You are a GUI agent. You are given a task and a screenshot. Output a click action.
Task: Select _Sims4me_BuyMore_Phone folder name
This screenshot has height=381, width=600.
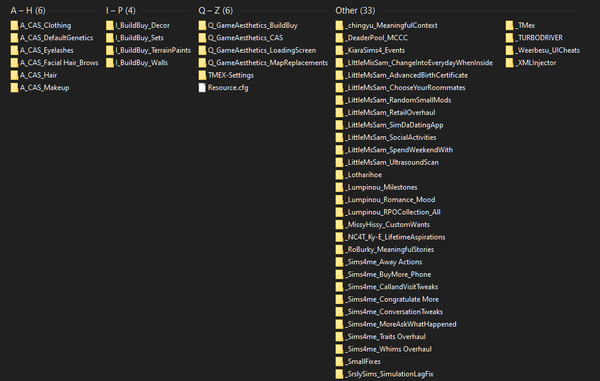coord(388,274)
